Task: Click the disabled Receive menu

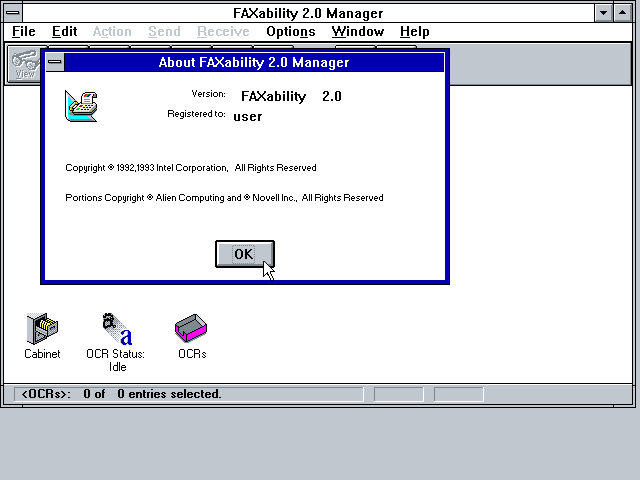Action: [223, 31]
